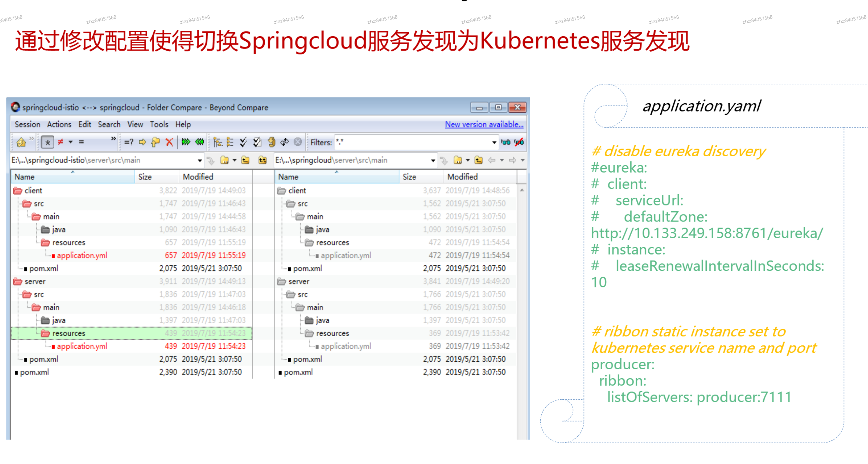The width and height of the screenshot is (868, 464).
Task: Click the green Copy to Left arrows icon
Action: (199, 142)
